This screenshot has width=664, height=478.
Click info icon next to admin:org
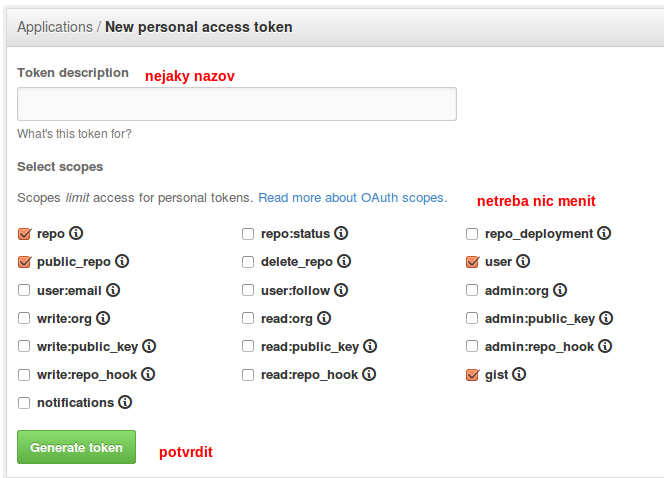560,290
